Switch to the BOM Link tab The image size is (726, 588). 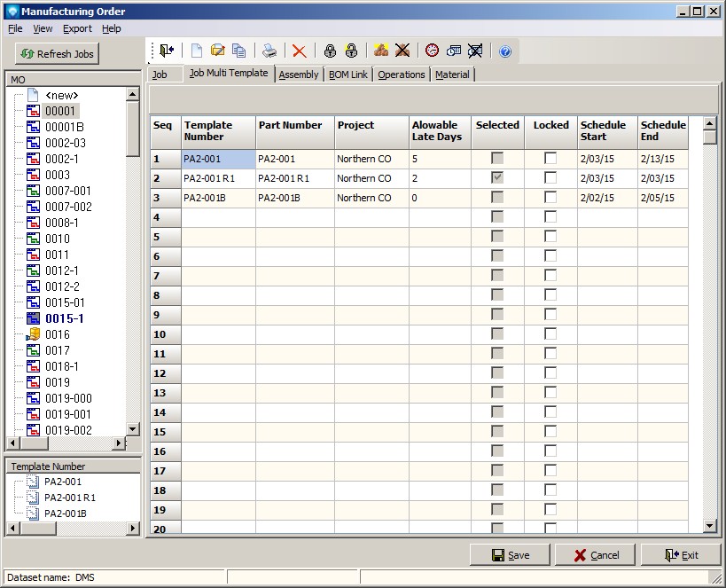pos(348,74)
